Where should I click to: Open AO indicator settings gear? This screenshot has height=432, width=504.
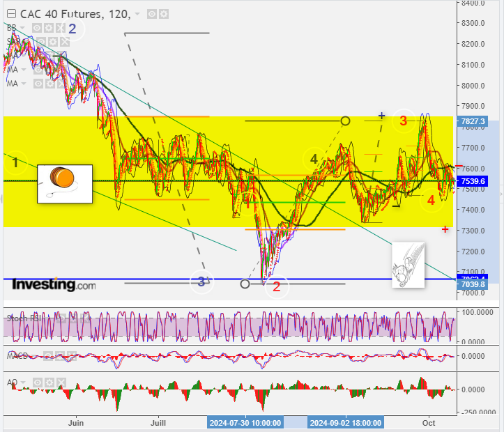coord(49,383)
